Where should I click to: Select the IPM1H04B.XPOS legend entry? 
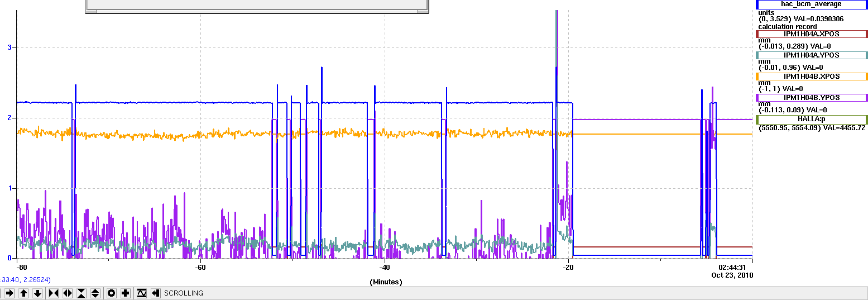812,77
